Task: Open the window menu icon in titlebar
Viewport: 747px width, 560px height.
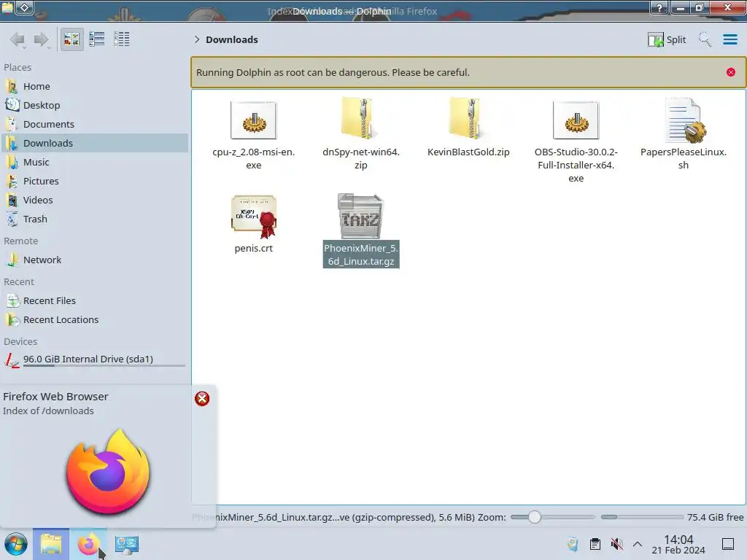Action: [7, 7]
